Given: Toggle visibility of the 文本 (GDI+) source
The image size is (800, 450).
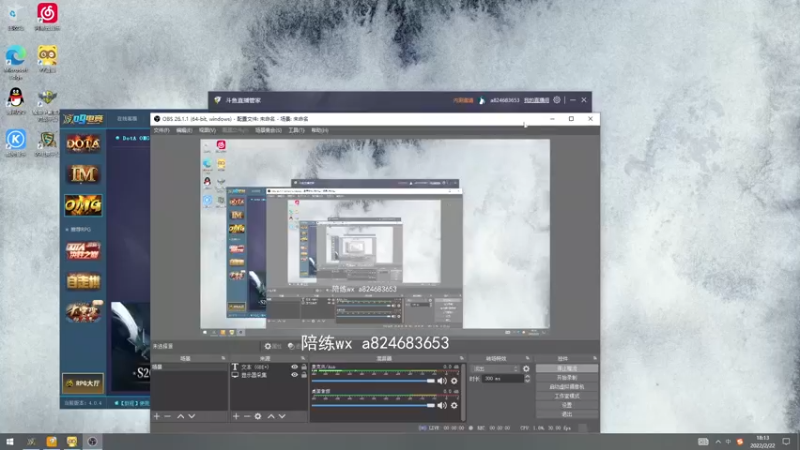Looking at the screenshot, I should (294, 367).
